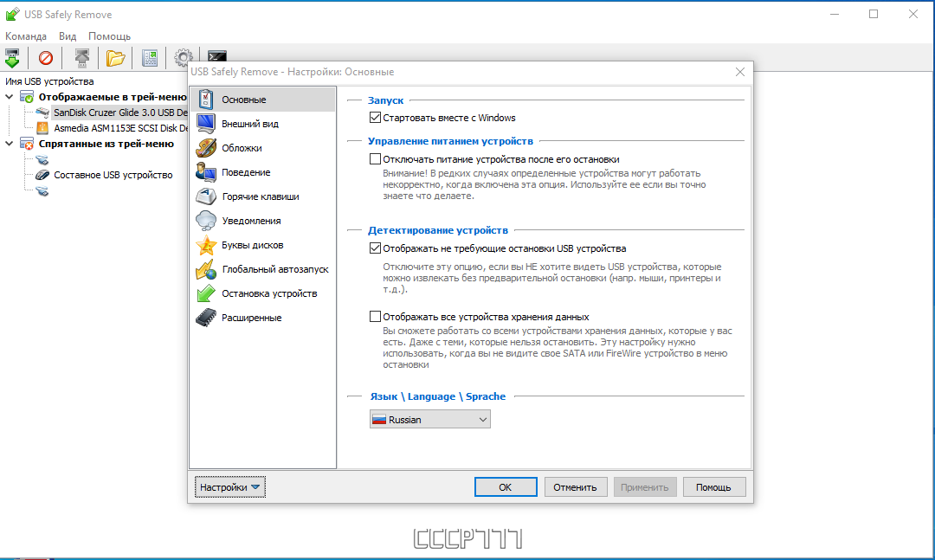Click the gray return-device toolbar icon

[81, 58]
